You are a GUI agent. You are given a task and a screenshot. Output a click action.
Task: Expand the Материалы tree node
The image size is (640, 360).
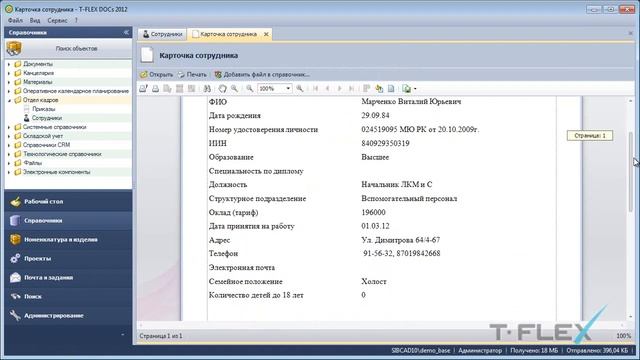[9, 82]
